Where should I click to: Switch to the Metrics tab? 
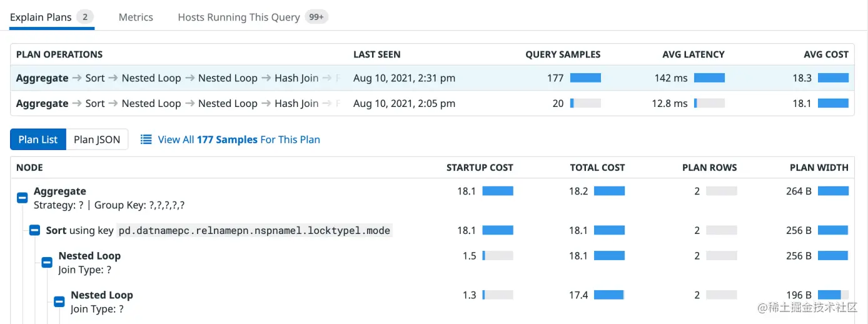(136, 17)
